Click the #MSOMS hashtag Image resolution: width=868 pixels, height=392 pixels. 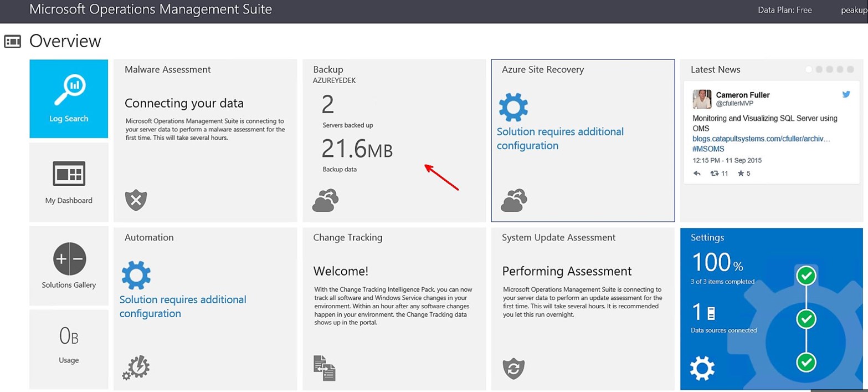[x=708, y=149]
